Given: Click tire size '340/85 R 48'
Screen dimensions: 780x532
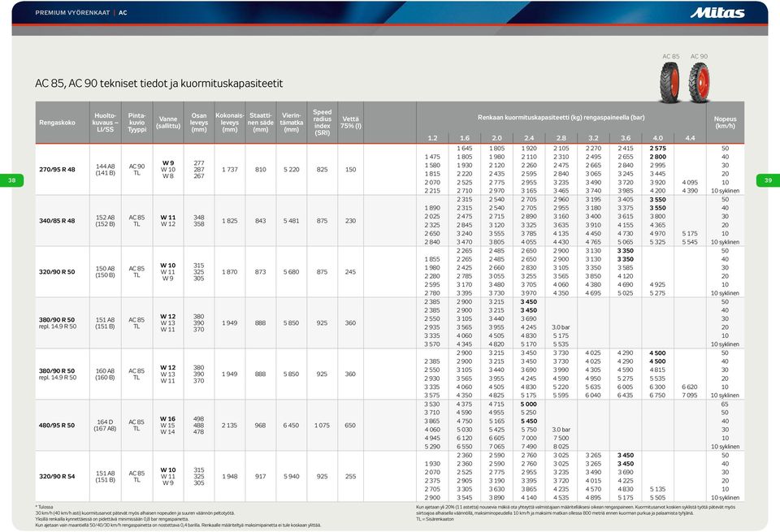Looking at the screenshot, I should point(57,221).
